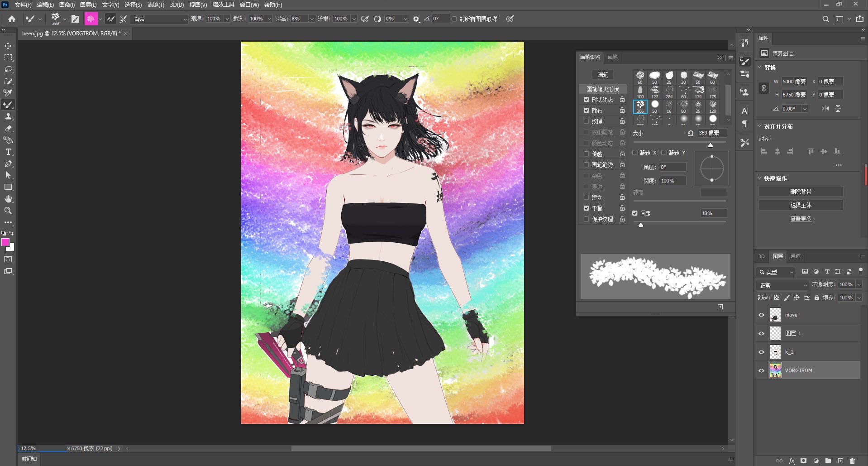
Task: Open flow (流量) percentage dropdown
Action: coord(354,19)
